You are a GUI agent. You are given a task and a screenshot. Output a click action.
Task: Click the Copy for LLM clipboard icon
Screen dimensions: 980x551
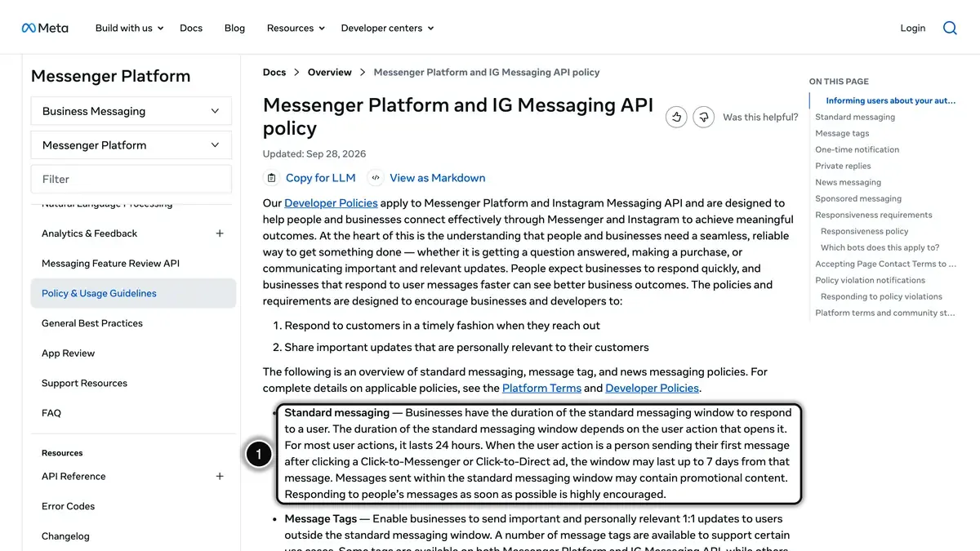pyautogui.click(x=271, y=178)
